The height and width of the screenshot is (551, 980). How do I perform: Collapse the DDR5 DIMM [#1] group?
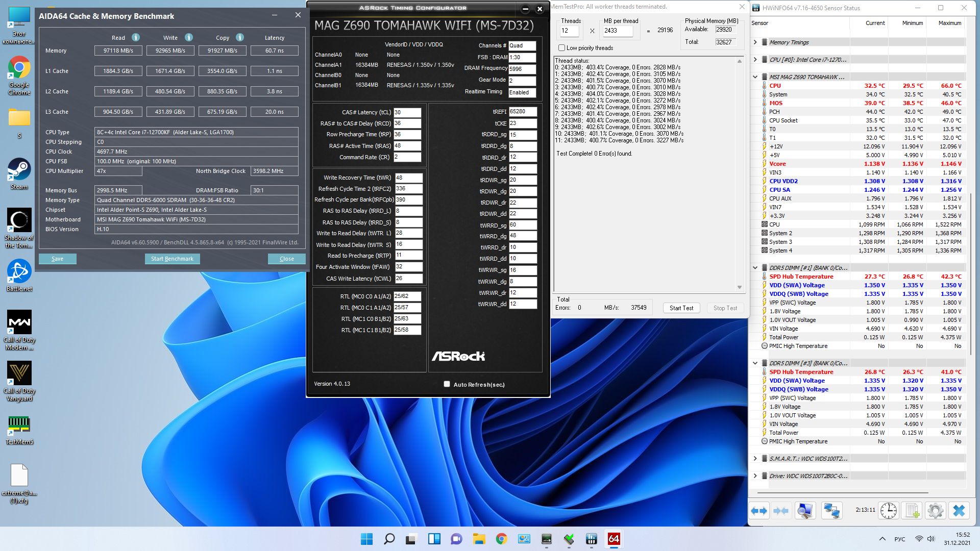755,268
